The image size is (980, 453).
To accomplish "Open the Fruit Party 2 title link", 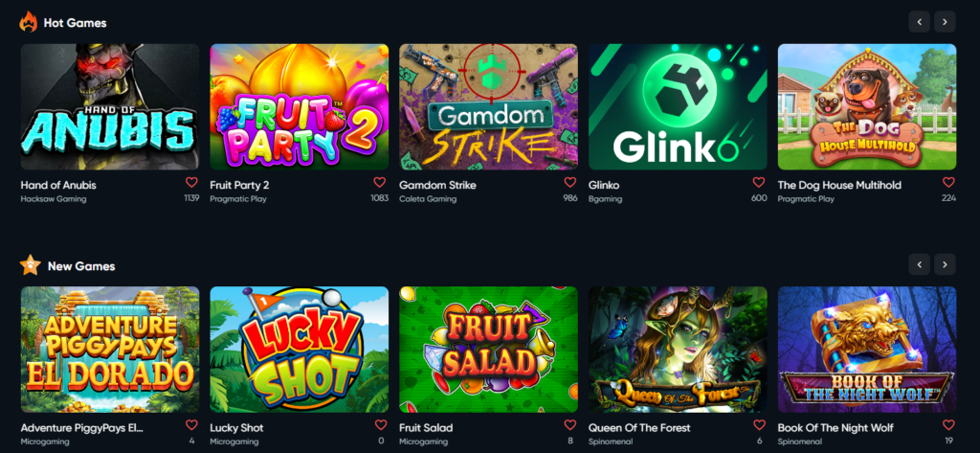I will pyautogui.click(x=239, y=185).
